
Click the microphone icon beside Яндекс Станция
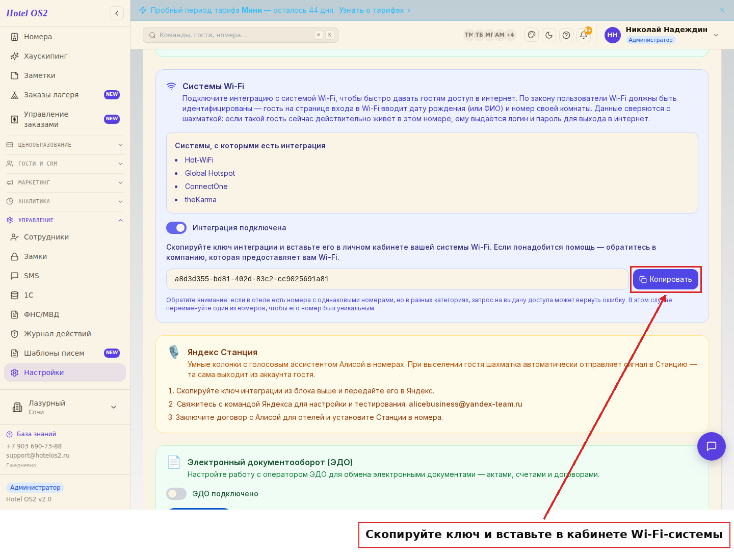[x=174, y=352]
